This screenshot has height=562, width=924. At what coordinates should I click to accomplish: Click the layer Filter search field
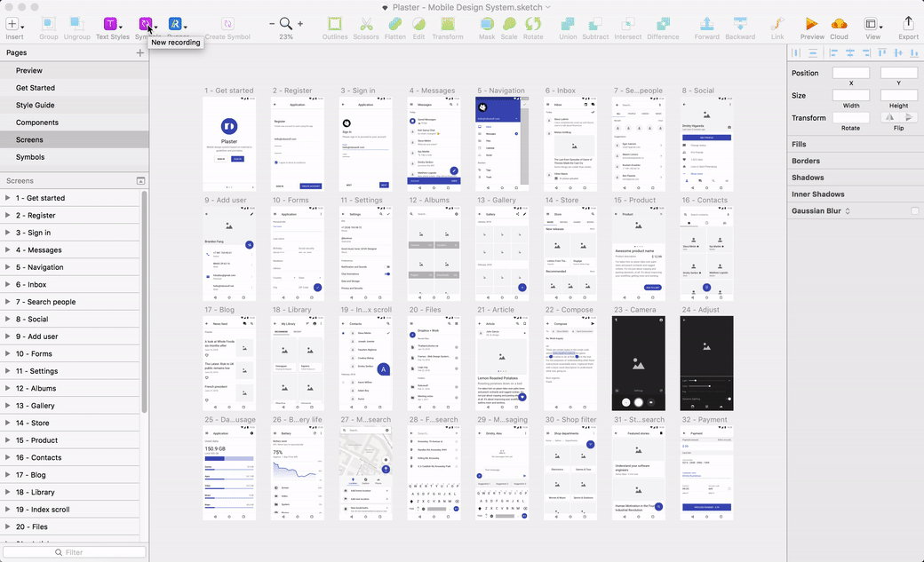(x=75, y=552)
